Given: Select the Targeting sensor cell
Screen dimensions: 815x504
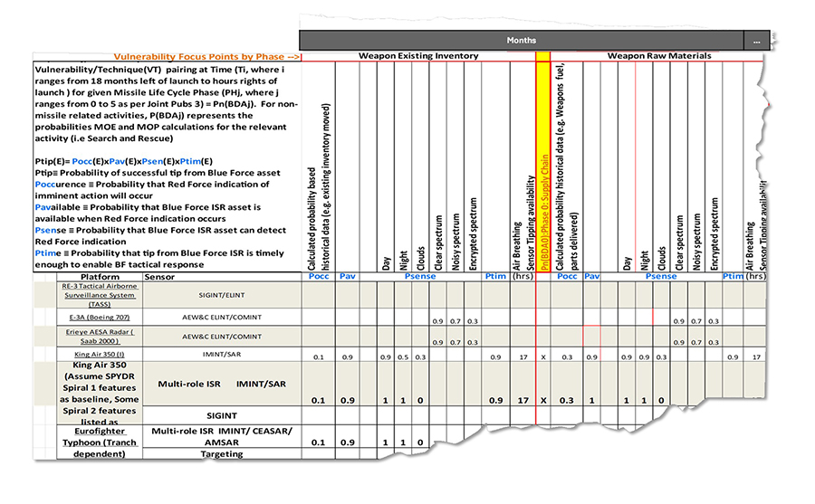Looking at the screenshot, I should [x=221, y=454].
